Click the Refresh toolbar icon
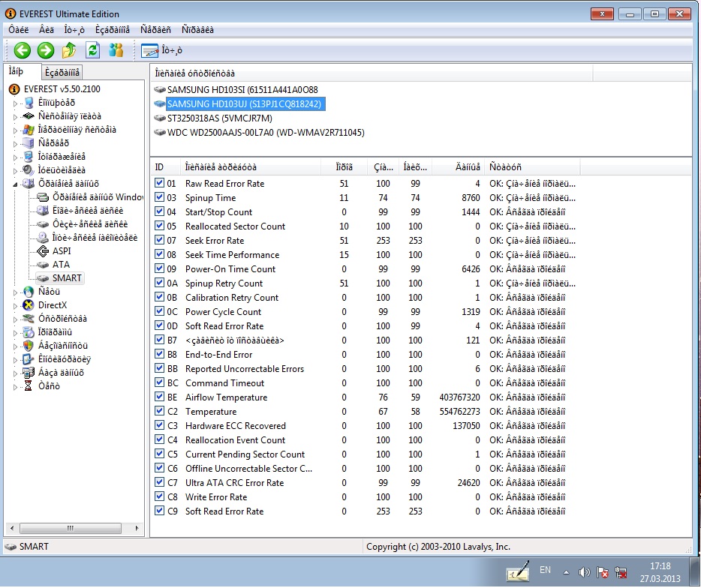701x588 pixels. (92, 50)
